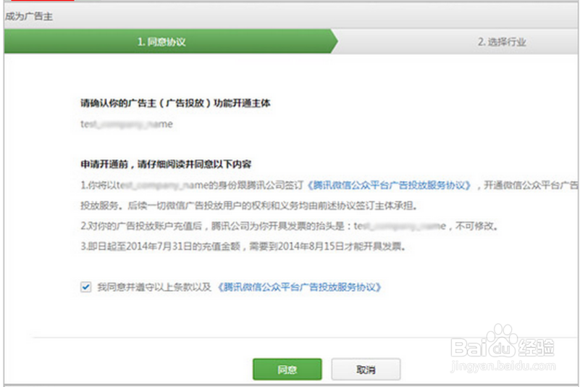Click the 成为广告主 title text

28,17
